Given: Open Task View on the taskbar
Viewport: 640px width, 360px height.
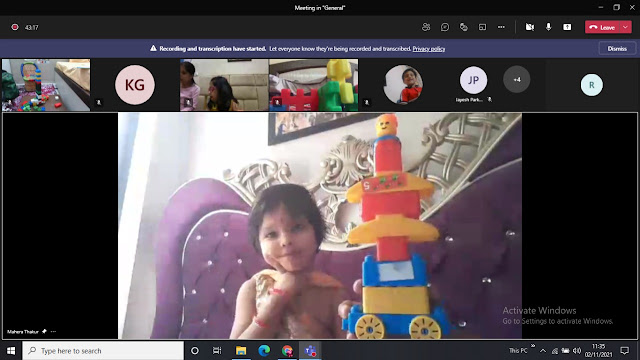Looking at the screenshot, I should pyautogui.click(x=217, y=351).
